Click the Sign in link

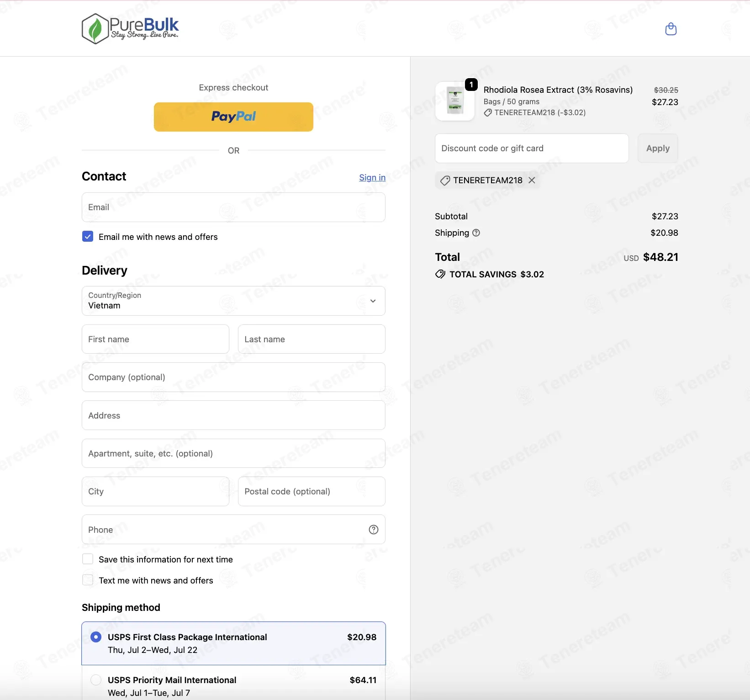click(372, 177)
